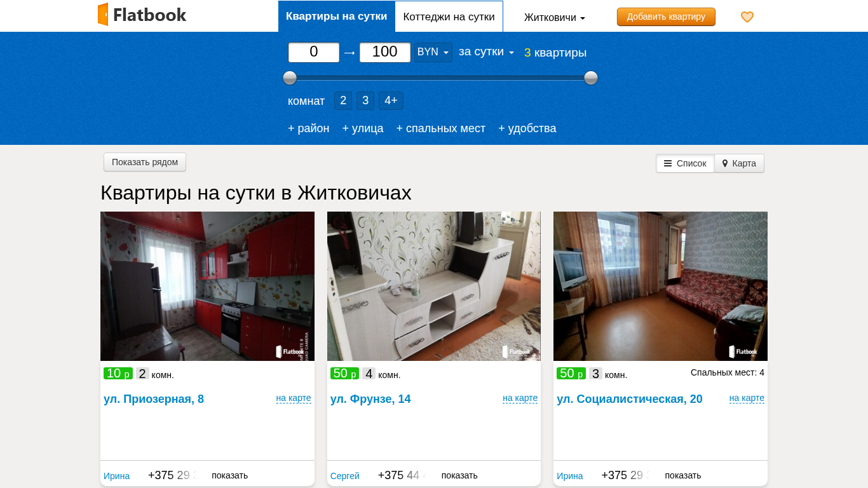Viewport: 868px width, 488px height.
Task: Open the BYN currency dropdown
Action: click(433, 52)
